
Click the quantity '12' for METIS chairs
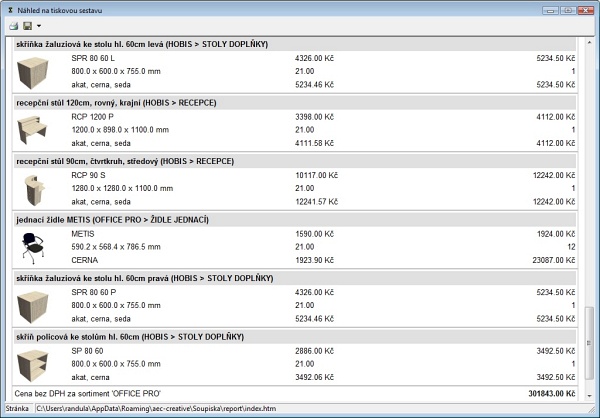[571, 247]
